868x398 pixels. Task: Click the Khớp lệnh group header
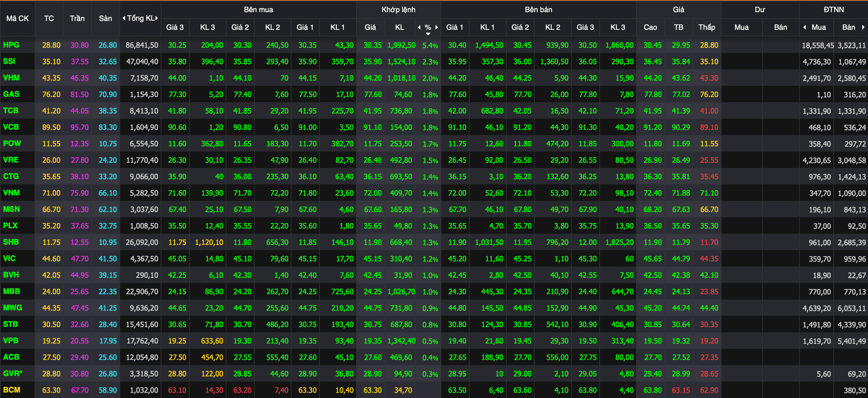[398, 9]
